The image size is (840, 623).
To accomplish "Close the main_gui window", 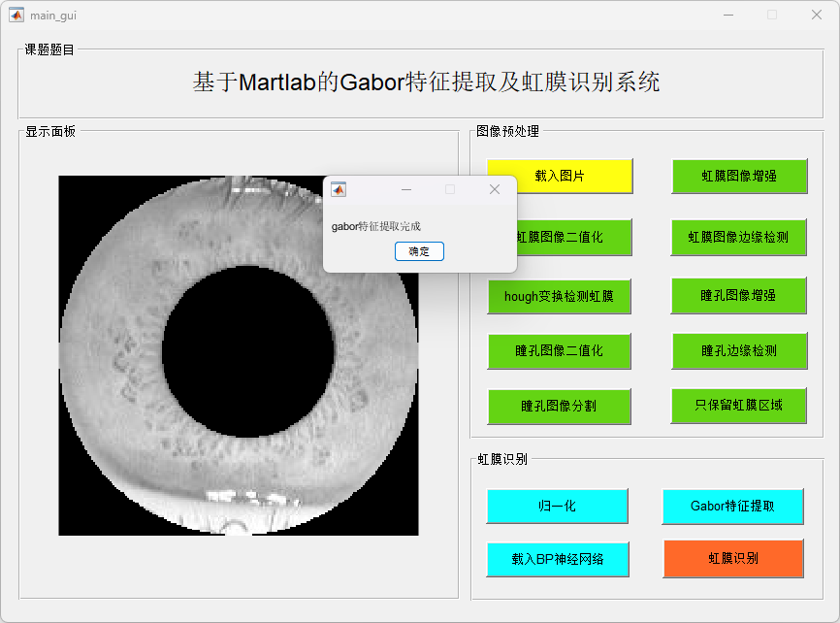I will 816,15.
